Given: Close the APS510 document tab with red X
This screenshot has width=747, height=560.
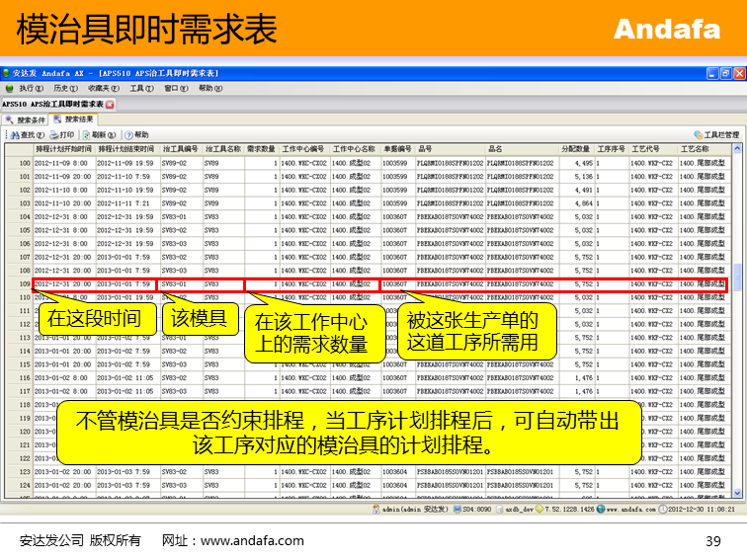Looking at the screenshot, I should 110,104.
